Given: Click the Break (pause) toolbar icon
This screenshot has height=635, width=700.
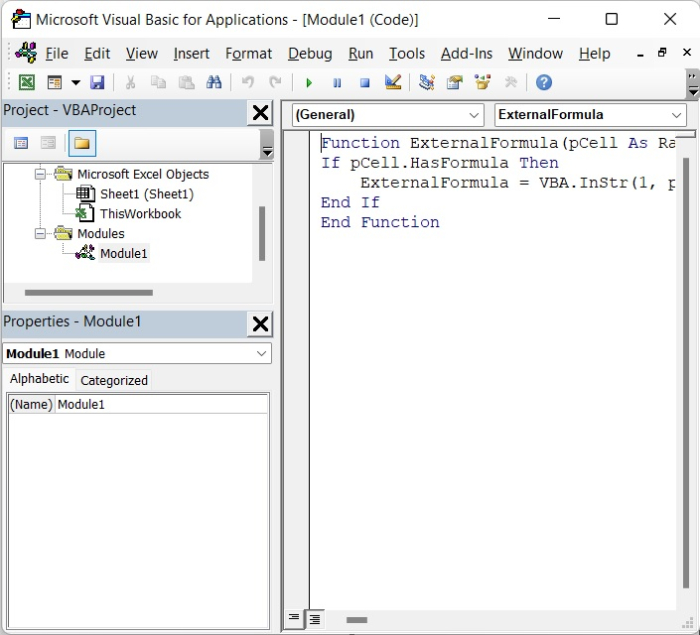Looking at the screenshot, I should point(337,83).
